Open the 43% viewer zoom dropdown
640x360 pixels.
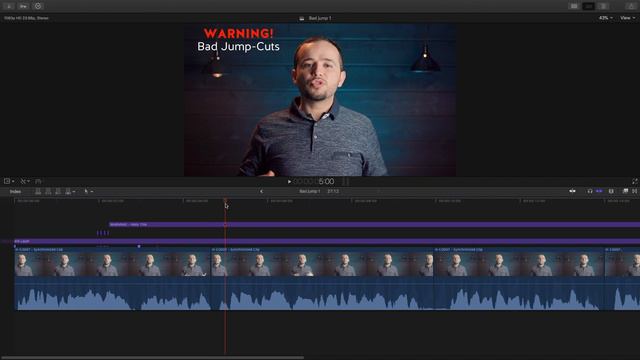(x=605, y=18)
